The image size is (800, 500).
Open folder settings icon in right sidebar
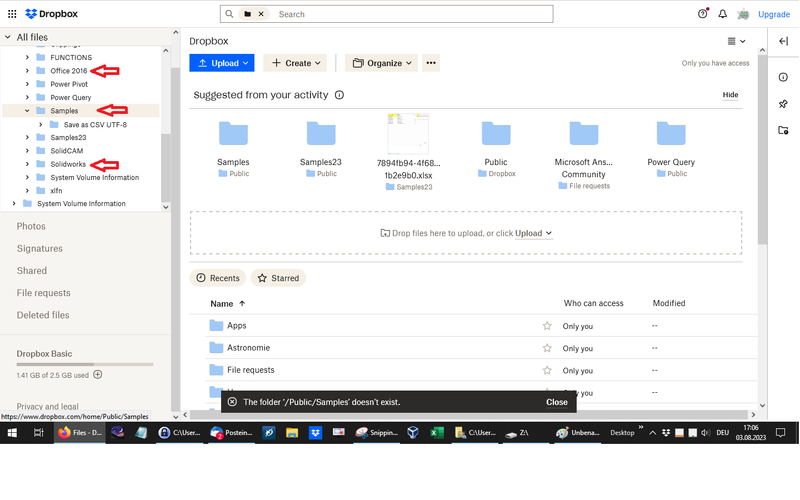click(783, 130)
